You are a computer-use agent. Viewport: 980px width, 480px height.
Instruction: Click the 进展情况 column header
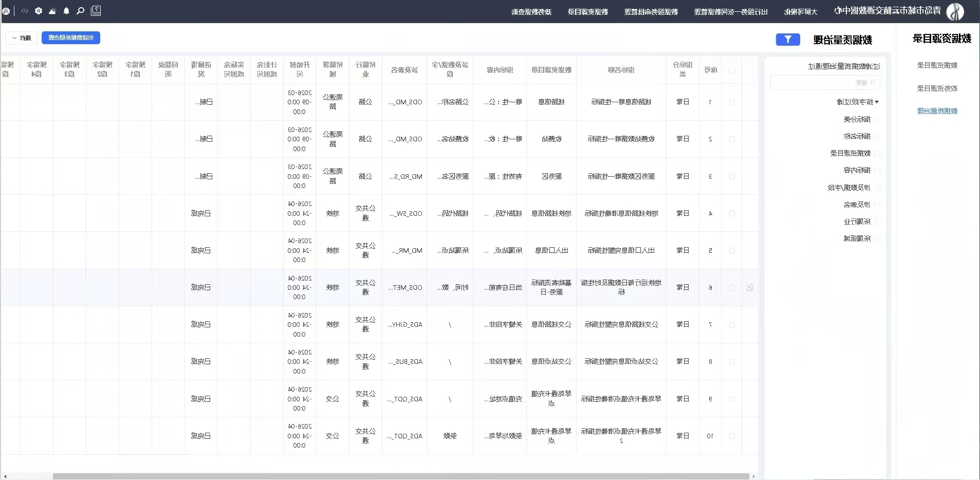tap(201, 69)
